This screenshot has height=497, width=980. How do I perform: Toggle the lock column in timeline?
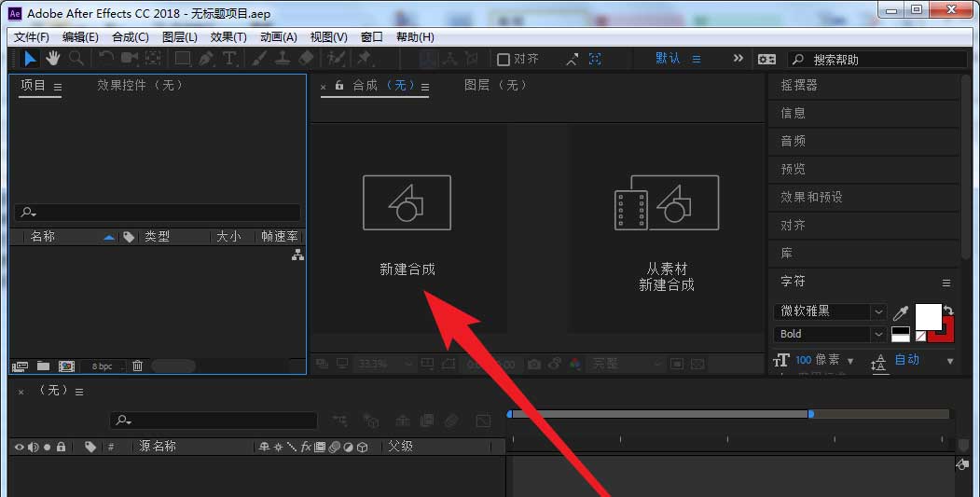(x=61, y=447)
